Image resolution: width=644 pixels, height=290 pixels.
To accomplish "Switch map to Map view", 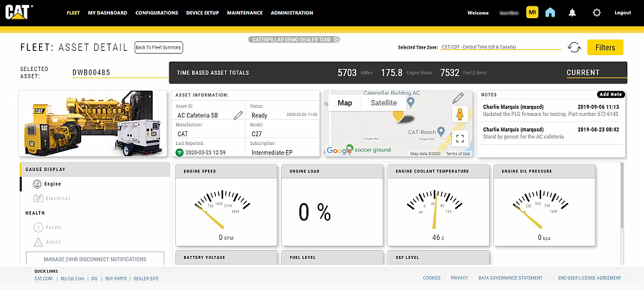I will [345, 103].
